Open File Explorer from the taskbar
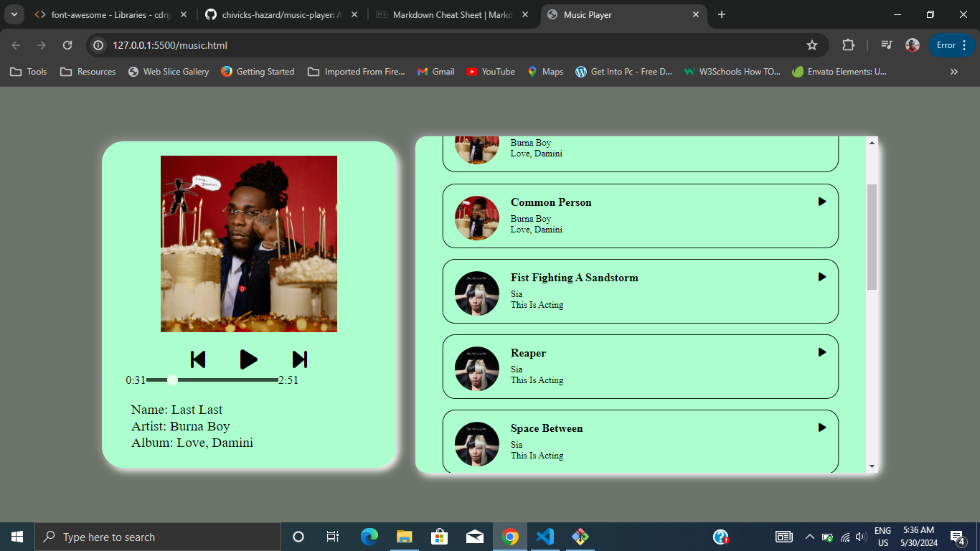 click(405, 537)
